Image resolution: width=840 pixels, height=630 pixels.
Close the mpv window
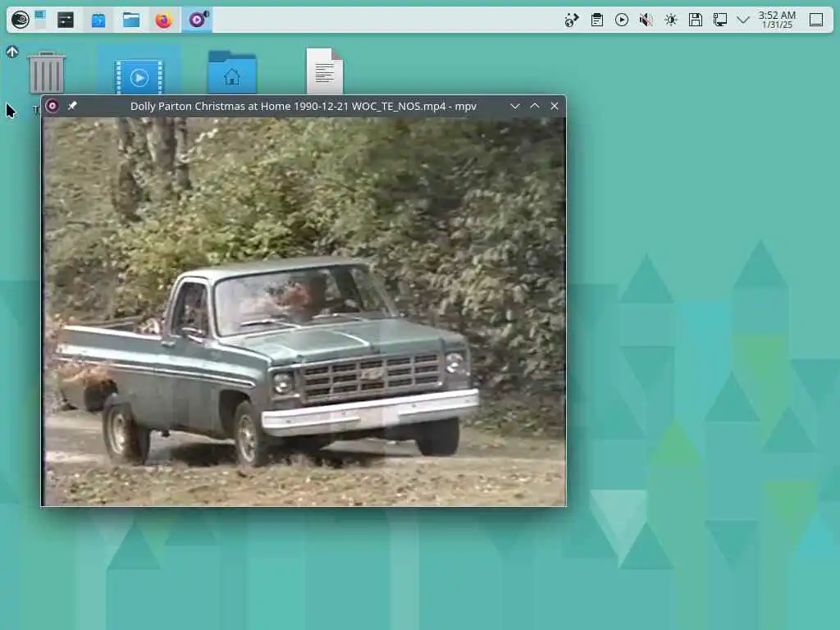555,106
